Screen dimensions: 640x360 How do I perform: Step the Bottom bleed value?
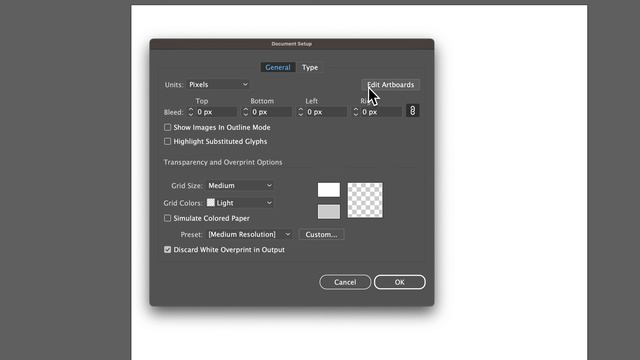point(245,112)
